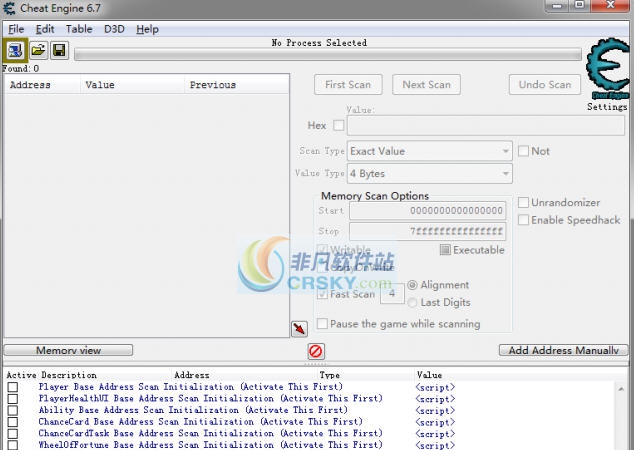
Task: Open Cheat Engine Settings logo
Action: [x=606, y=71]
